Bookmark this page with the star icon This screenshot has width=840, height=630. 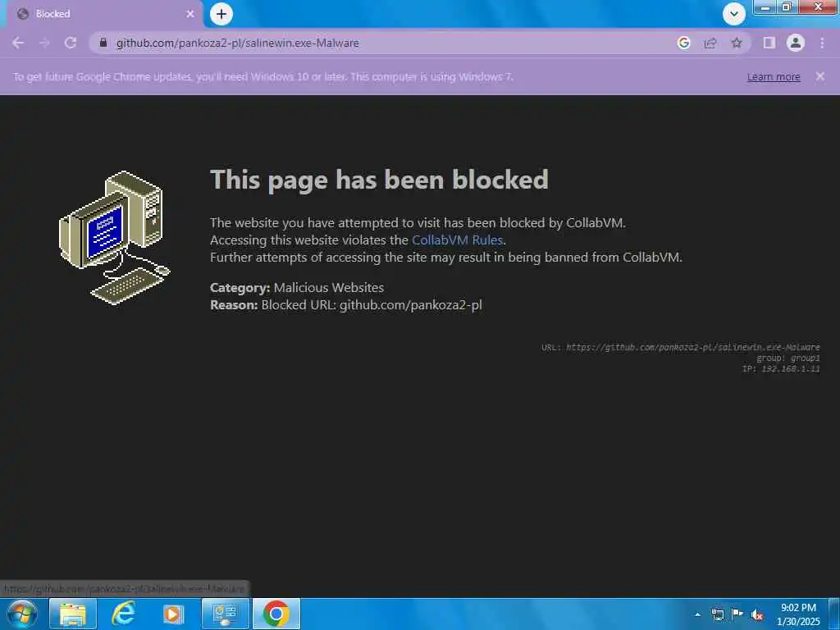click(737, 43)
